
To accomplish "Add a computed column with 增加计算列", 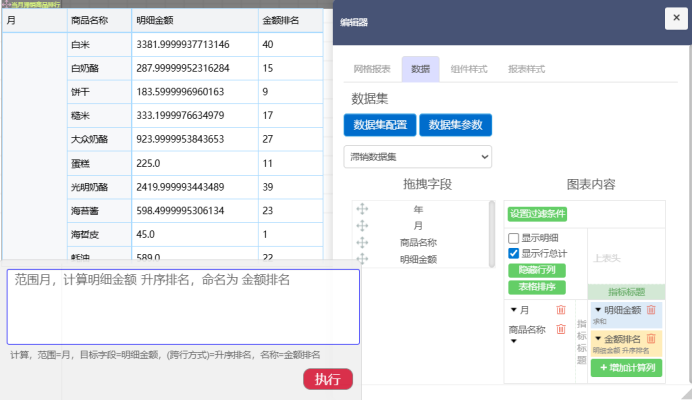I will [626, 368].
